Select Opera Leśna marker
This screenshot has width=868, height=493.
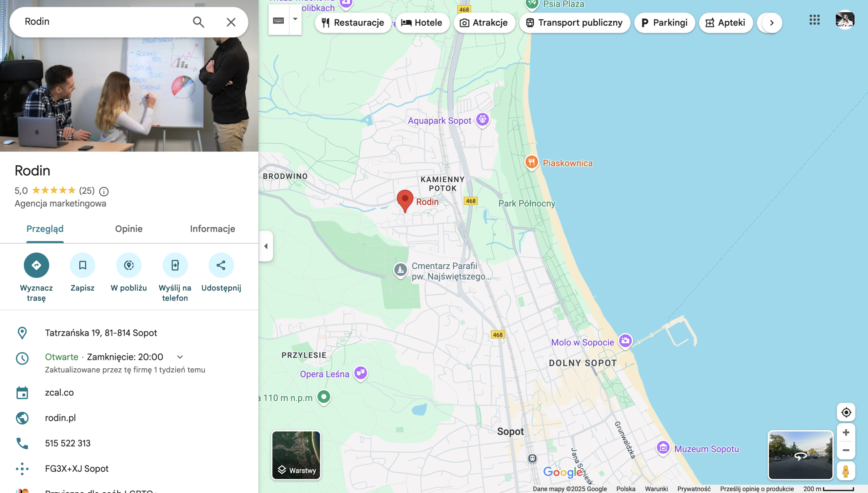[361, 373]
